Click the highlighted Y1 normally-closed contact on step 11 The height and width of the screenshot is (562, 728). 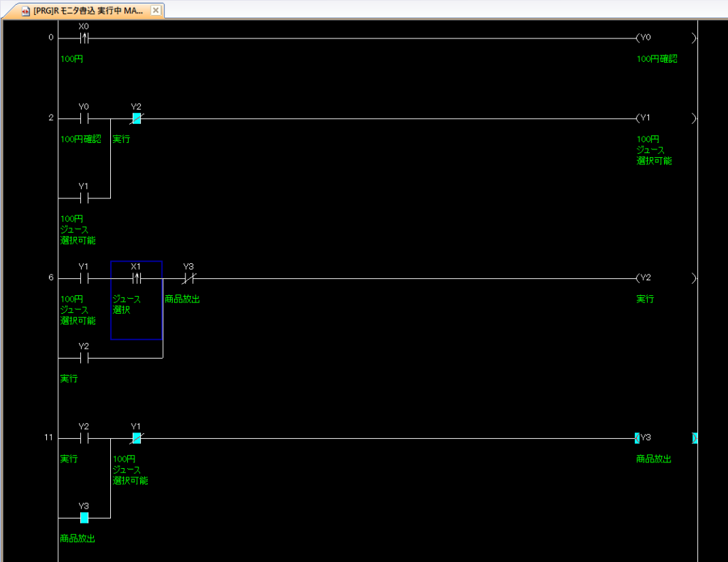point(136,438)
